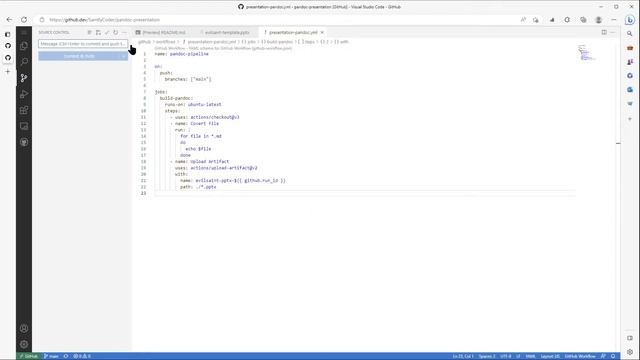
Task: Click LF line ending in status bar
Action: 518,356
